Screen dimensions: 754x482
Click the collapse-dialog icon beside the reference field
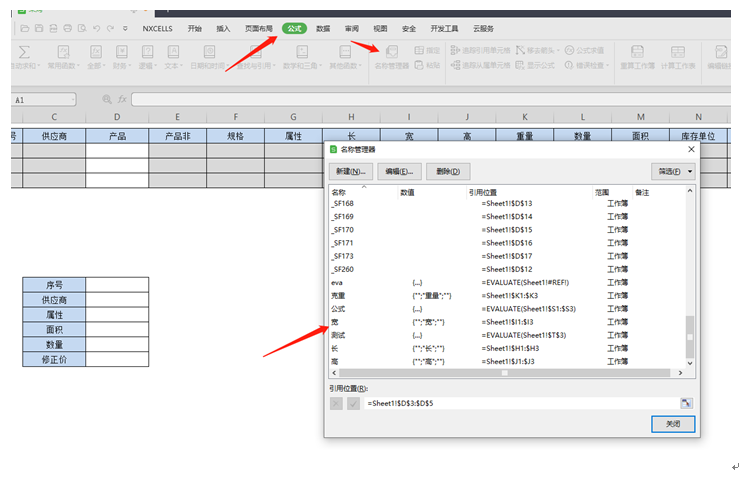click(x=686, y=402)
